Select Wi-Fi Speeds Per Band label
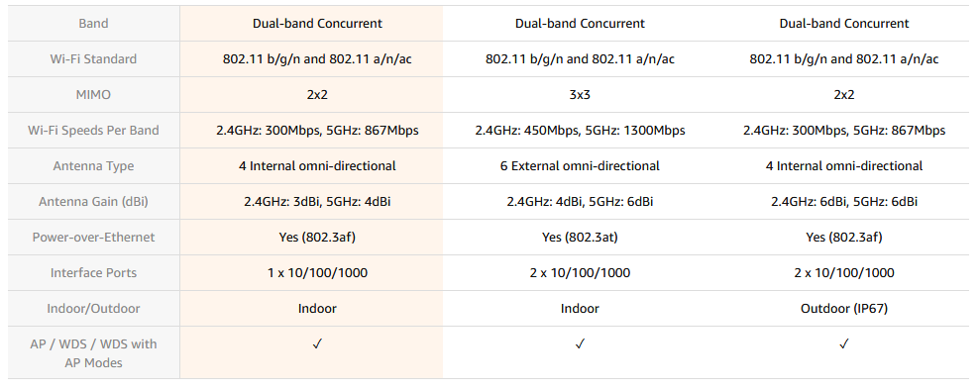The width and height of the screenshot is (980, 390). 94,131
